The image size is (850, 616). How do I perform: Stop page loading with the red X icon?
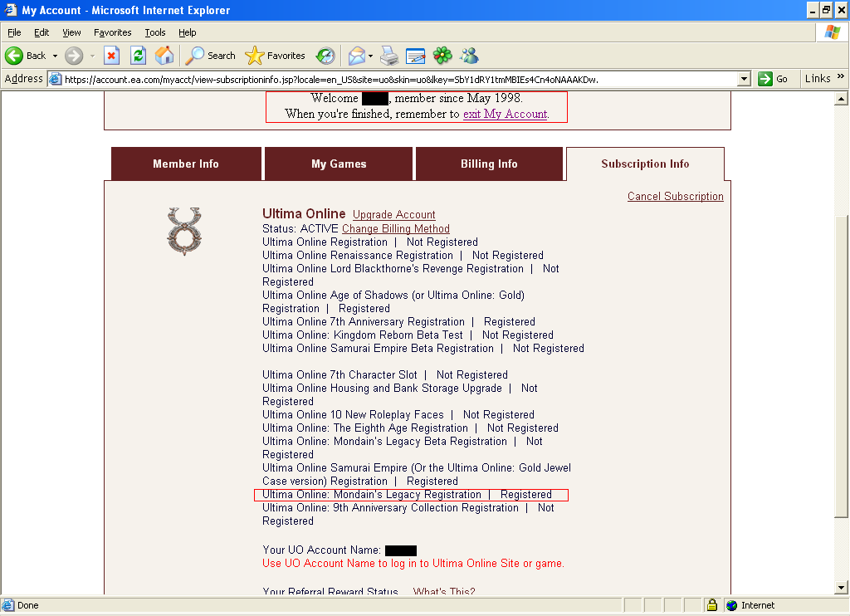[111, 56]
